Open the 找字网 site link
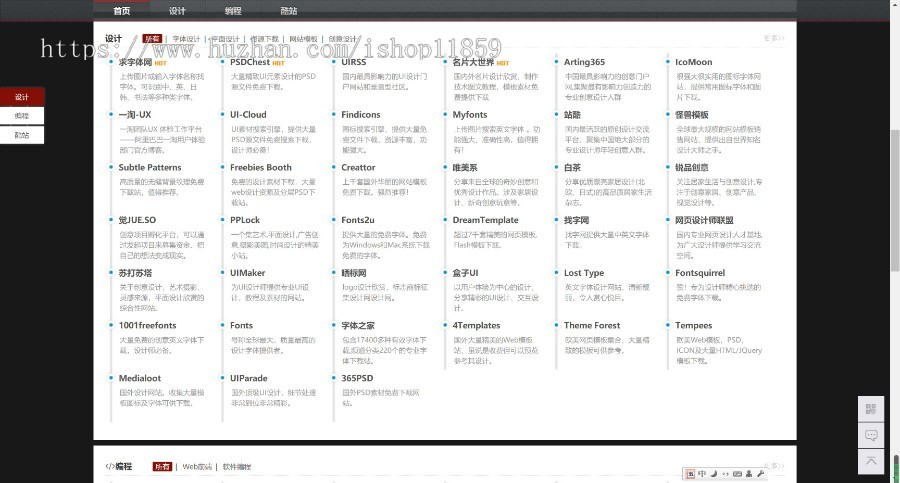This screenshot has height=483, width=900. pos(576,220)
